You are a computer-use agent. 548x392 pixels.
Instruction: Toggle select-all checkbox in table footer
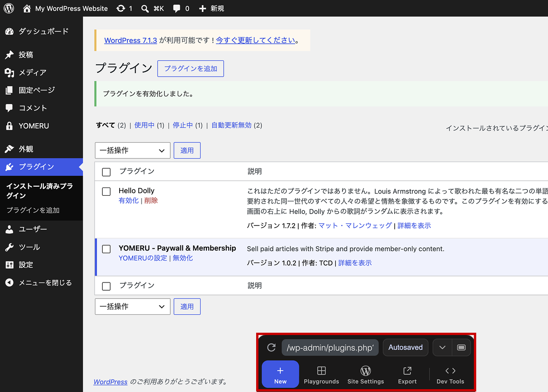106,286
